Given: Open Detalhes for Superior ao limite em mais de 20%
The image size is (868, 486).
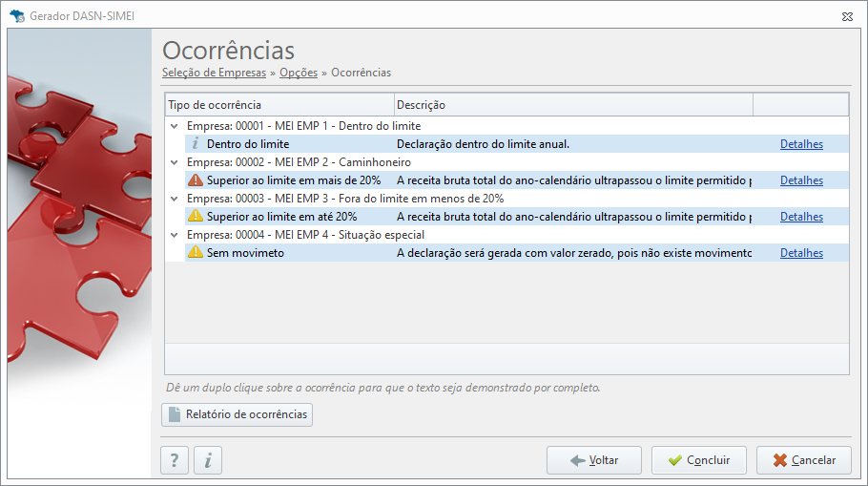Looking at the screenshot, I should 801,180.
